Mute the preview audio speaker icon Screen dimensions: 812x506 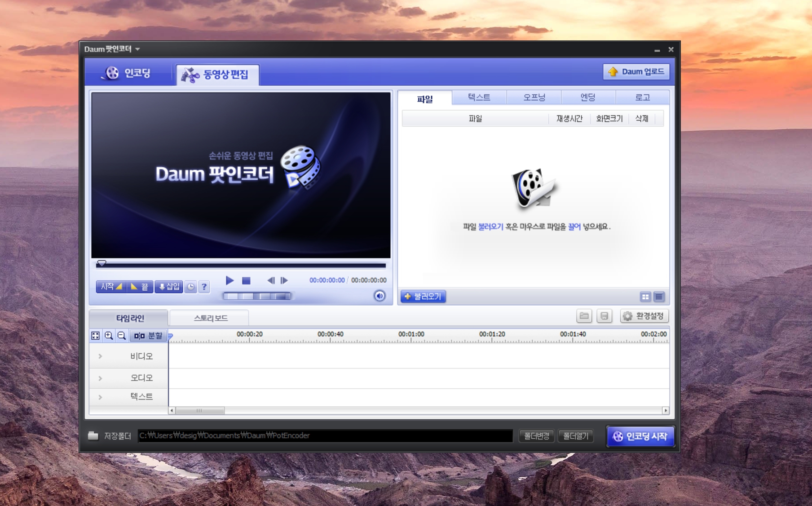380,296
